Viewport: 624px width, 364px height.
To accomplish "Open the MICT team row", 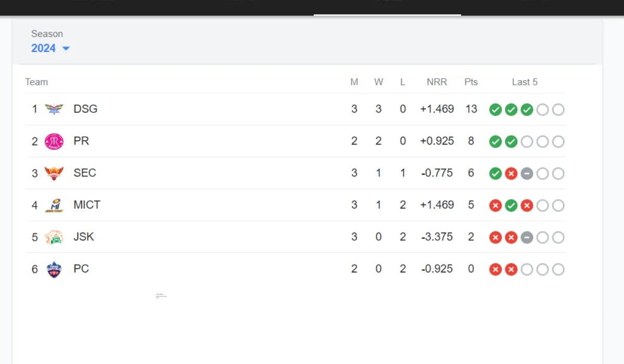I will [295, 205].
